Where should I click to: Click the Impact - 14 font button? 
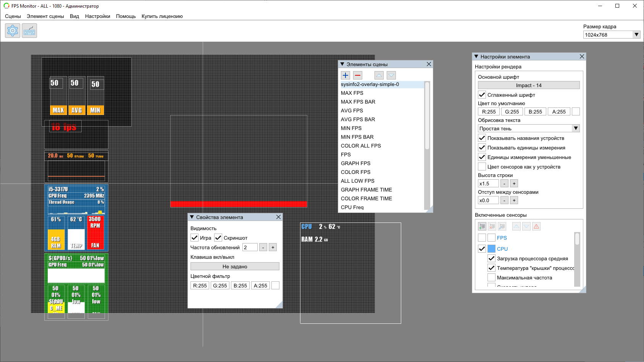(529, 85)
